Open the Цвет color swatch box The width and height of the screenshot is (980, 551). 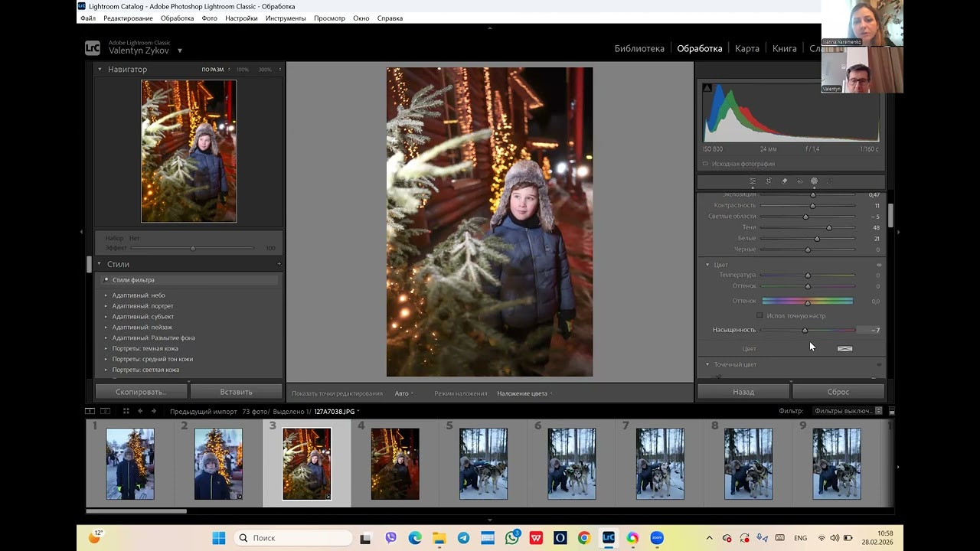pos(844,348)
